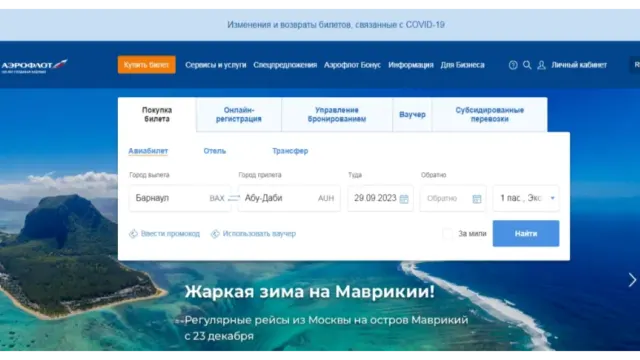Open Сервисы и услуги menu
The image size is (640, 360).
pos(216,65)
